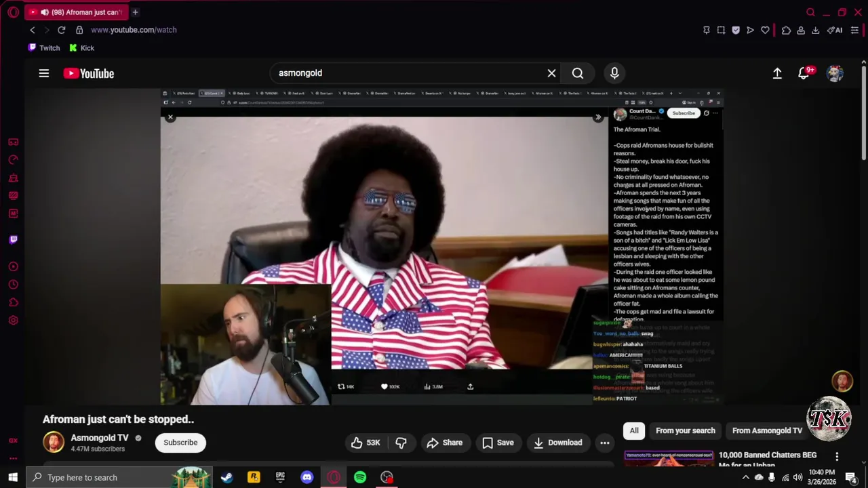The width and height of the screenshot is (868, 488).
Task: Open a new tab with plus button
Action: click(135, 12)
